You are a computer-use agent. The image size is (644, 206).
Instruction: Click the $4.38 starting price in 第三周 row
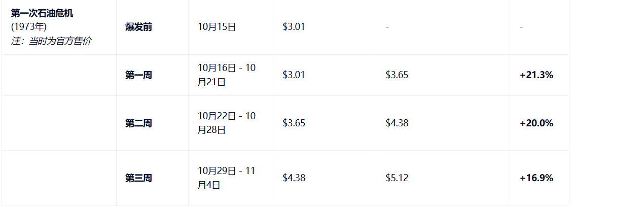pos(294,178)
